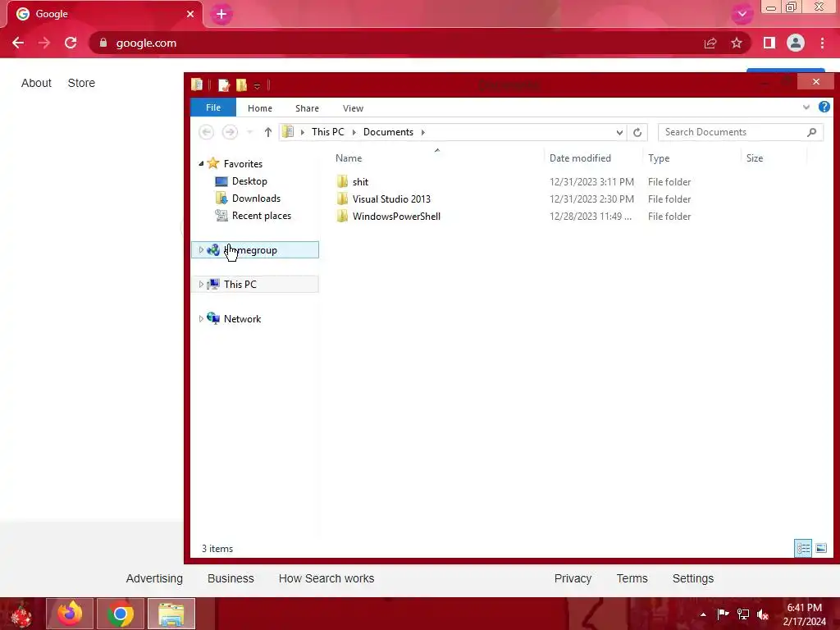The image size is (840, 630).
Task: Click the Chrome back arrow
Action: point(18,43)
